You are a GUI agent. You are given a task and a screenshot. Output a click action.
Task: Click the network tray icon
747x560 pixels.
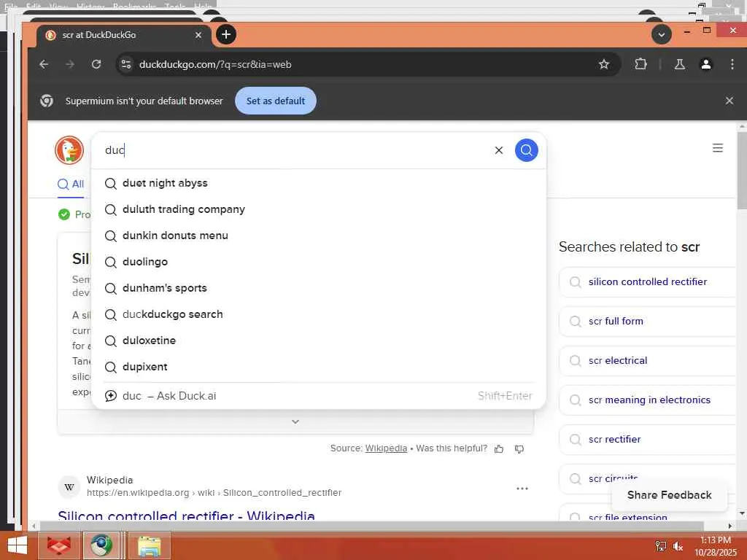661,547
